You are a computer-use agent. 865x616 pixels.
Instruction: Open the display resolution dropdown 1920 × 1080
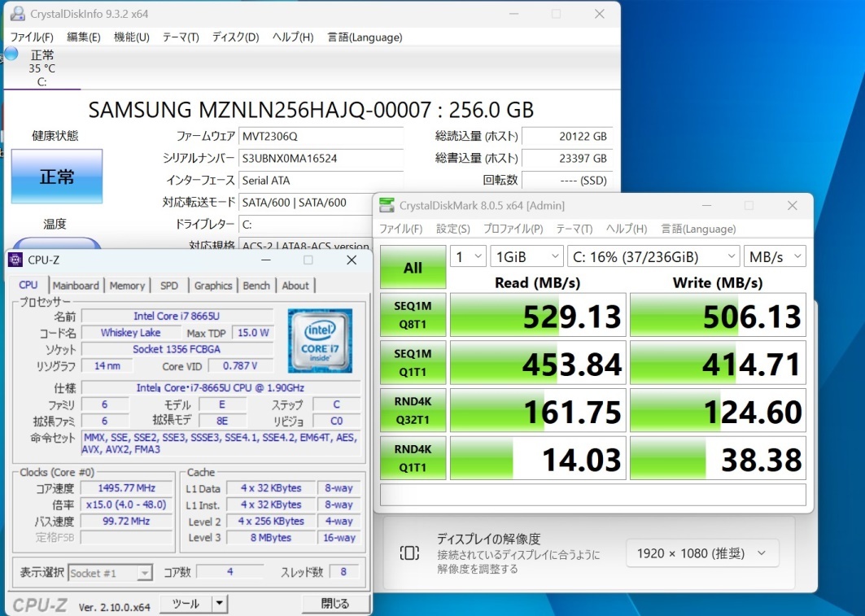(702, 553)
